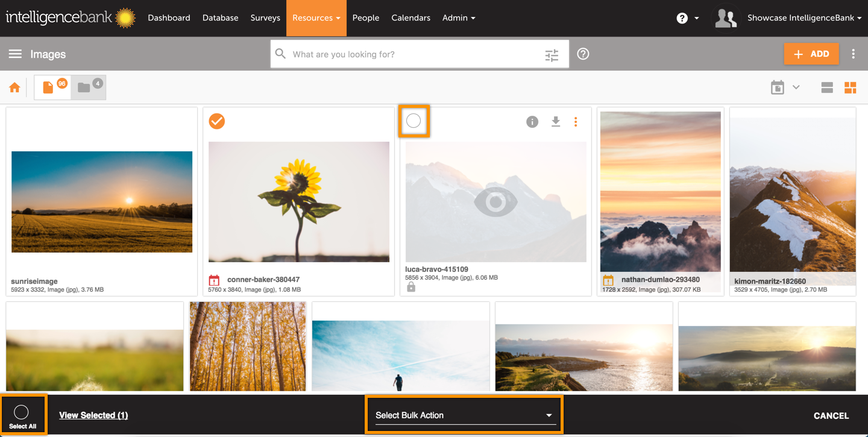This screenshot has height=437, width=868.
Task: Open the misty valley sunrise thumbnail
Action: [767, 359]
